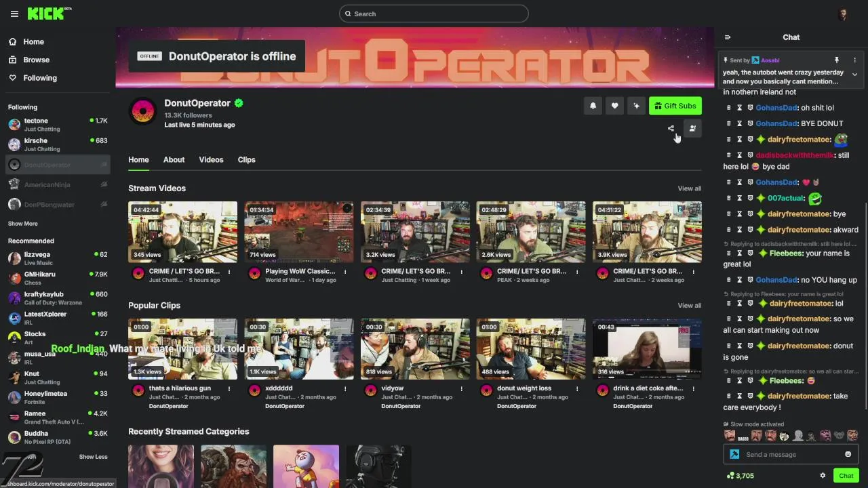Open the moderator users icon button
The height and width of the screenshot is (488, 868).
(692, 128)
